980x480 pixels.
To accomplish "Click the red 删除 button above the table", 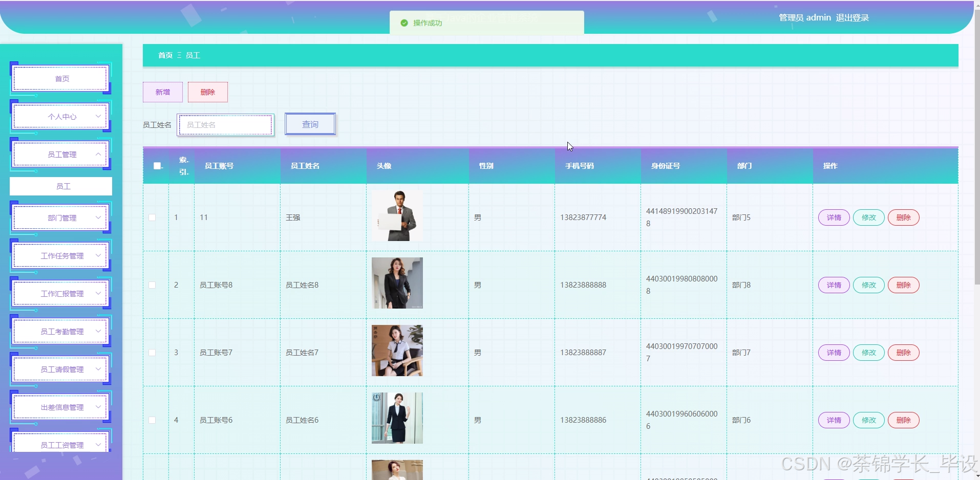I will [208, 92].
